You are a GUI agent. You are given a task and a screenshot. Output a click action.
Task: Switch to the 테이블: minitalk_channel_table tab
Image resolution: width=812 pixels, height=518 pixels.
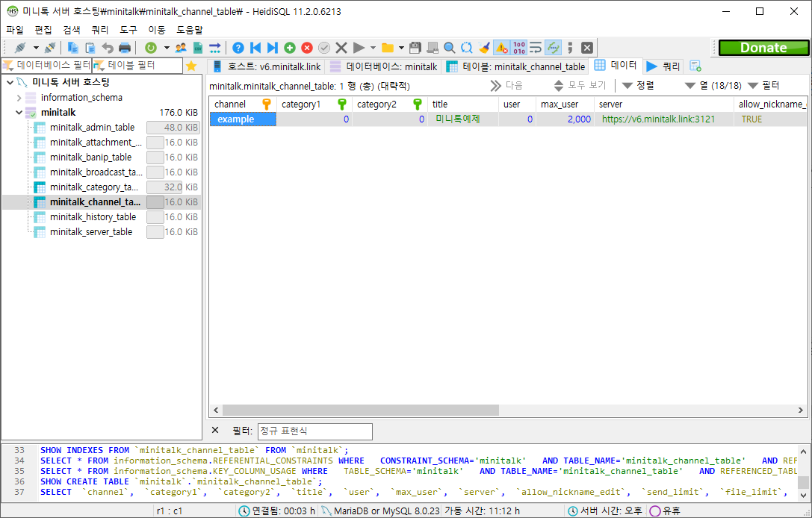point(515,66)
